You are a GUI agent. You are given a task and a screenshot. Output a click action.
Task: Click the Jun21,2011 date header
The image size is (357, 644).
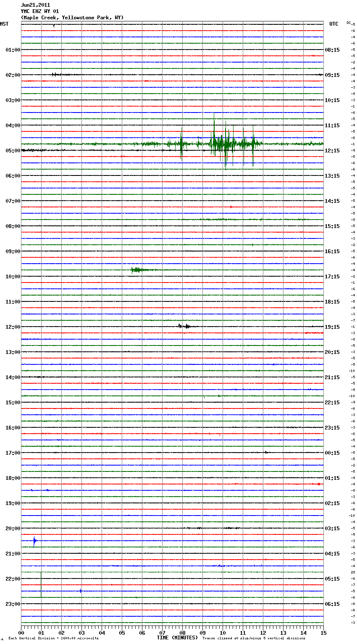(x=35, y=5)
